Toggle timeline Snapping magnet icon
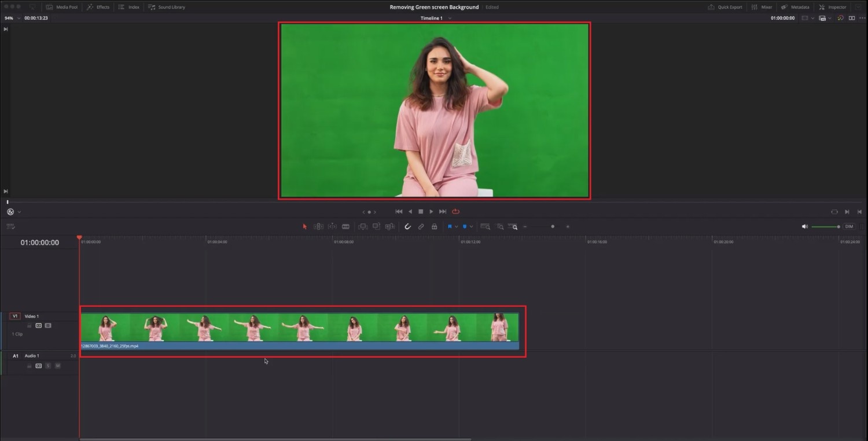 click(x=407, y=227)
